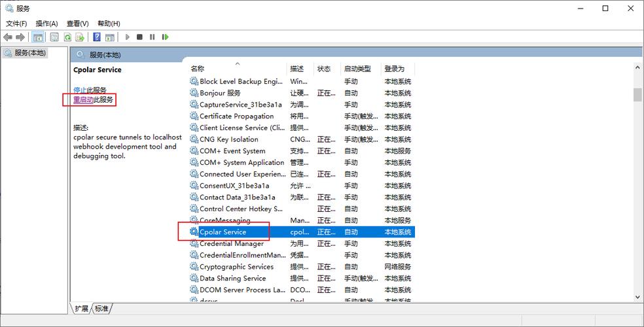Sort by the 描述 column header
The image size is (644, 327).
point(296,69)
